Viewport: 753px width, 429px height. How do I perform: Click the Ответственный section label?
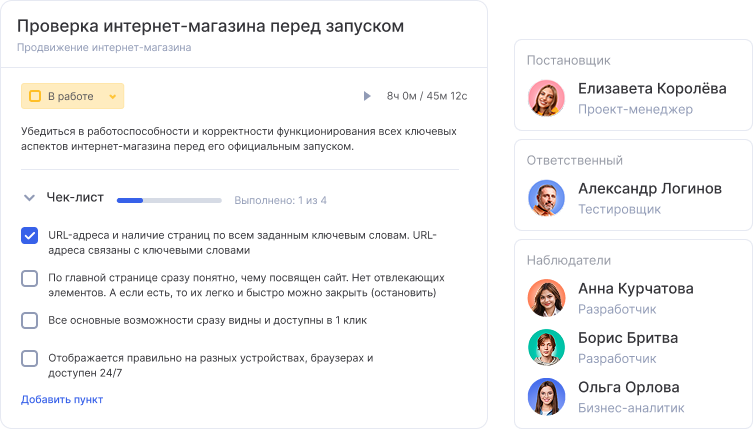575,160
